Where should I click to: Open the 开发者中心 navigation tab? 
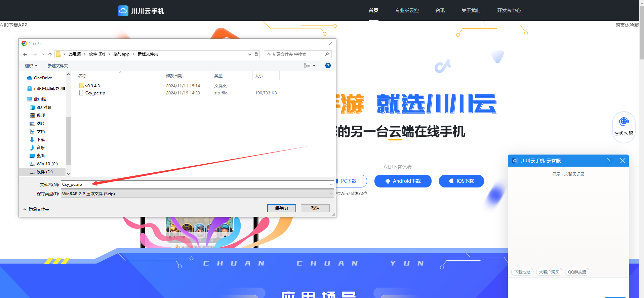tap(509, 10)
